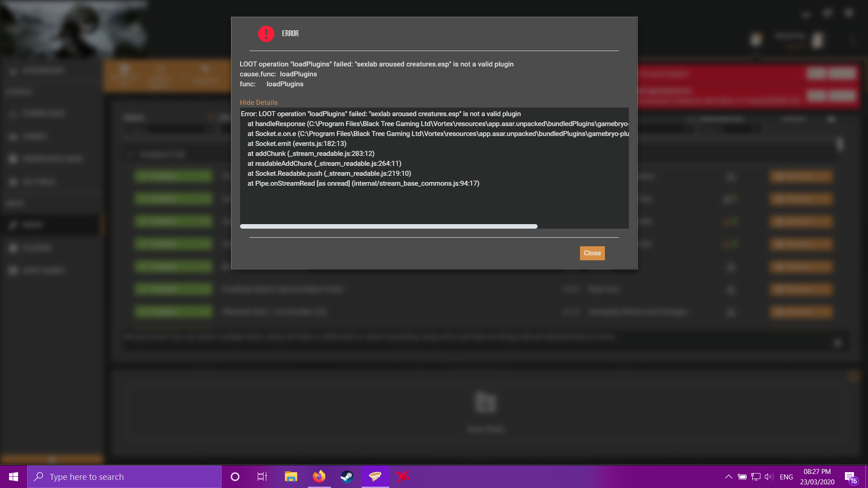Viewport: 868px width, 488px height.
Task: Show hidden system tray icons
Action: [x=729, y=477]
